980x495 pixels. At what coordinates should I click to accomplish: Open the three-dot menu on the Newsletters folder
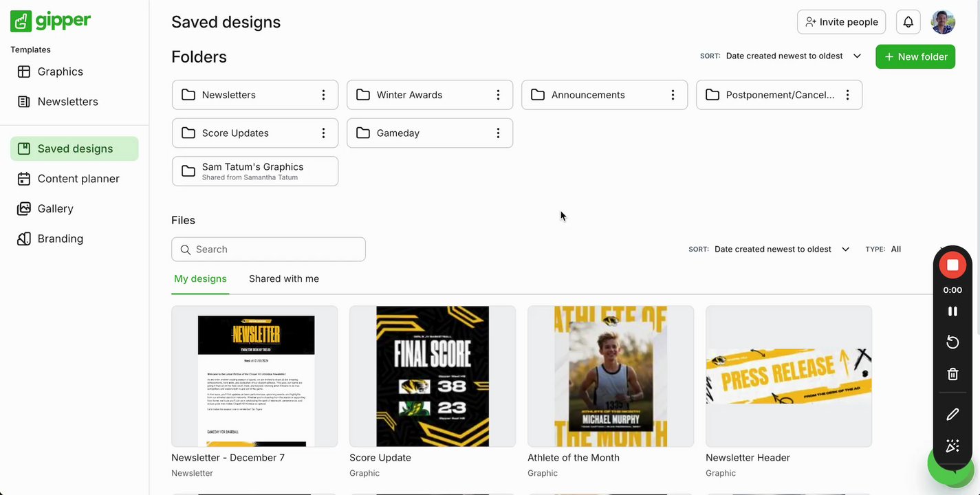click(x=323, y=95)
